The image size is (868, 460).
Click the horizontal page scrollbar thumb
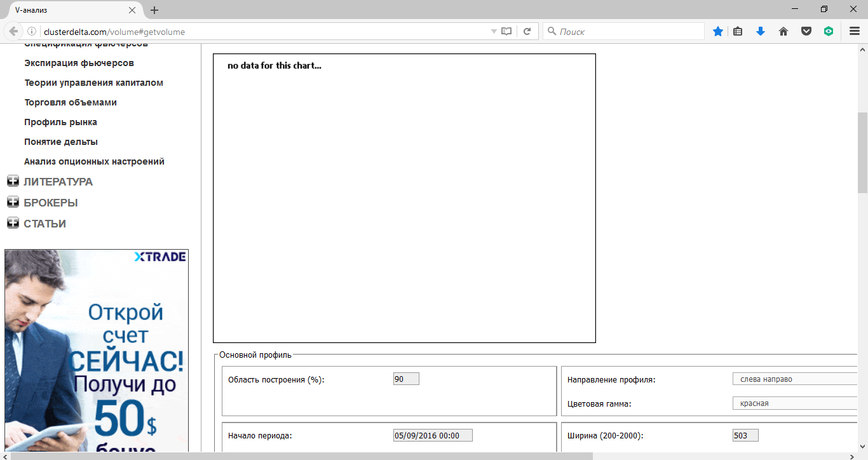click(x=302, y=456)
